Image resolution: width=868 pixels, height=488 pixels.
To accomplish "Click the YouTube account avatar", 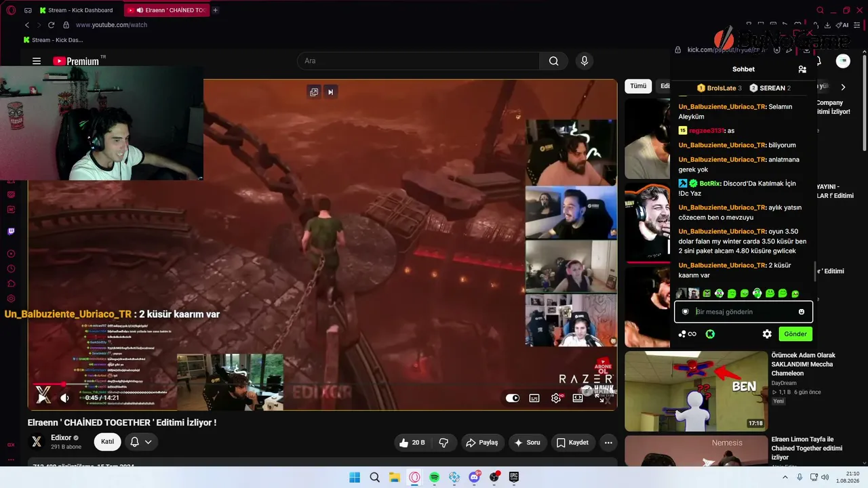I will [843, 61].
